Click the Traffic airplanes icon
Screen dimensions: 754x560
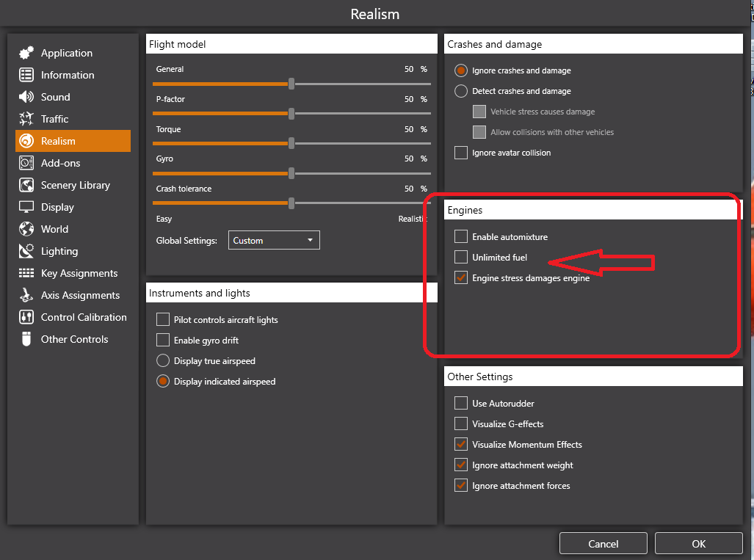[26, 119]
